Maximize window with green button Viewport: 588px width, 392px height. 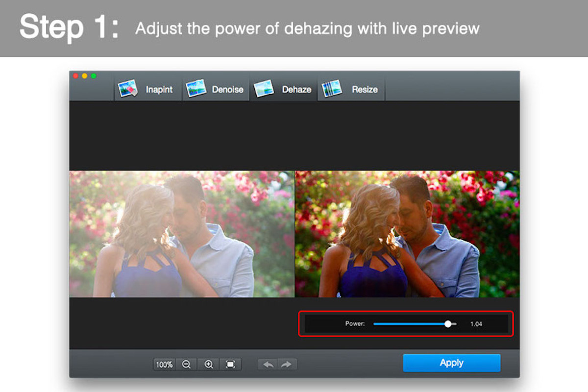click(94, 75)
